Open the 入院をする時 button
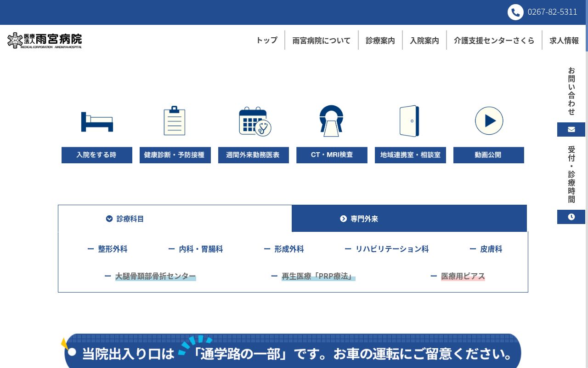 97,155
